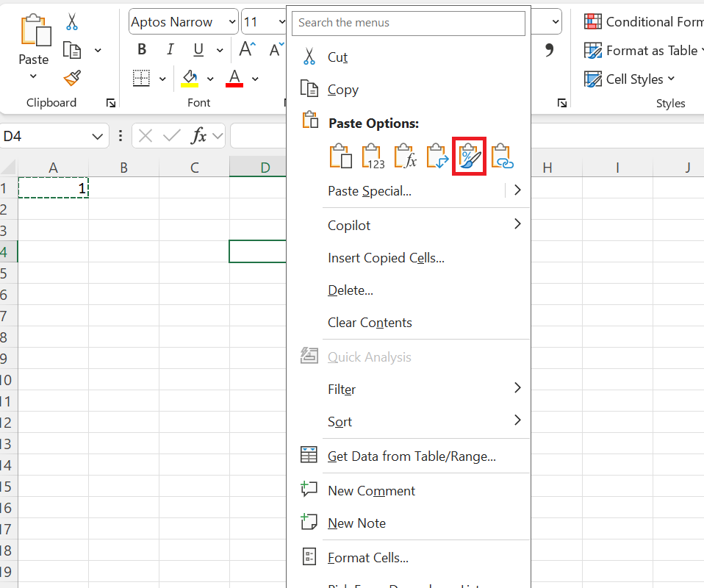
Task: Open the borders dropdown arrow
Action: point(162,79)
